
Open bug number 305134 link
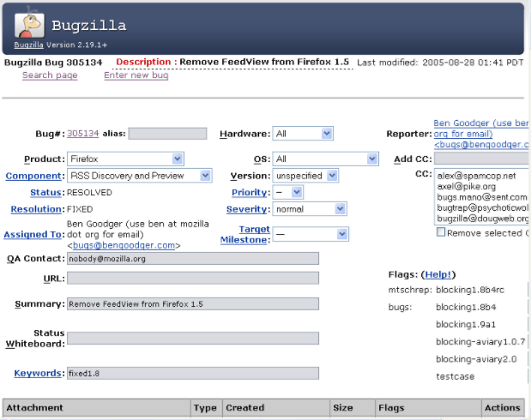pyautogui.click(x=83, y=134)
